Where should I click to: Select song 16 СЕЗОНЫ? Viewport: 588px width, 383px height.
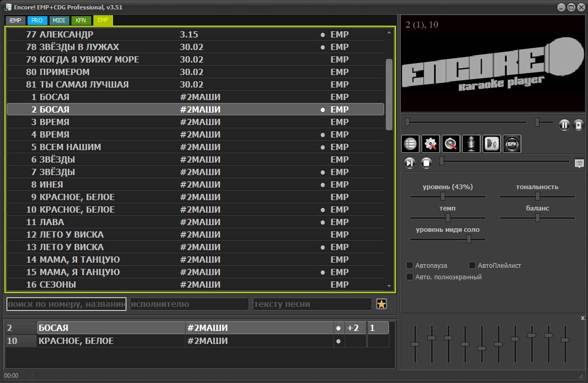click(195, 285)
